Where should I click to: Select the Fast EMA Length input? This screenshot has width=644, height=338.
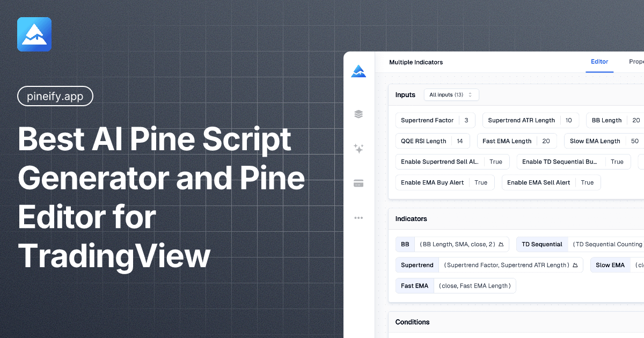point(517,141)
